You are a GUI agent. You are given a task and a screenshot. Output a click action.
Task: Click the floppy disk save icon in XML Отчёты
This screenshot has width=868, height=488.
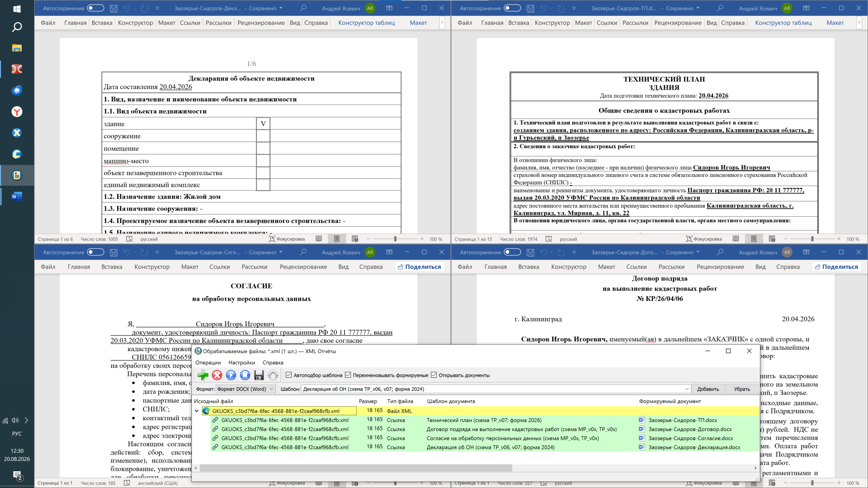coord(259,375)
